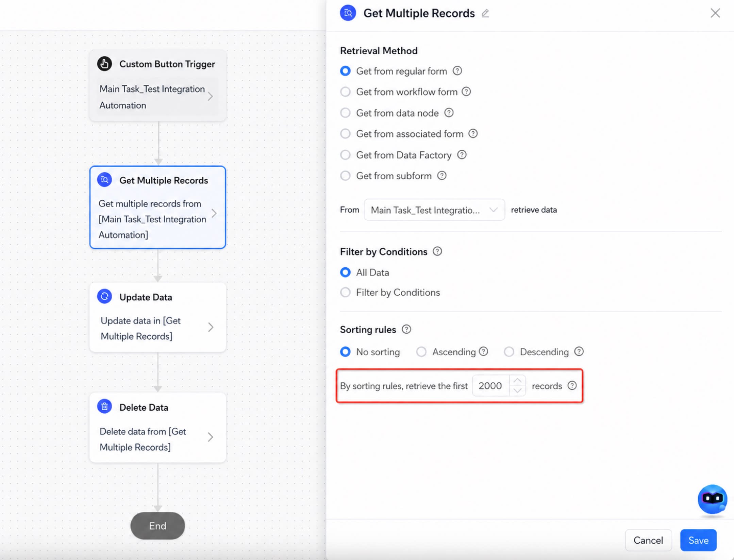734x560 pixels.
Task: Click the Update Data node refresh icon
Action: (x=104, y=296)
